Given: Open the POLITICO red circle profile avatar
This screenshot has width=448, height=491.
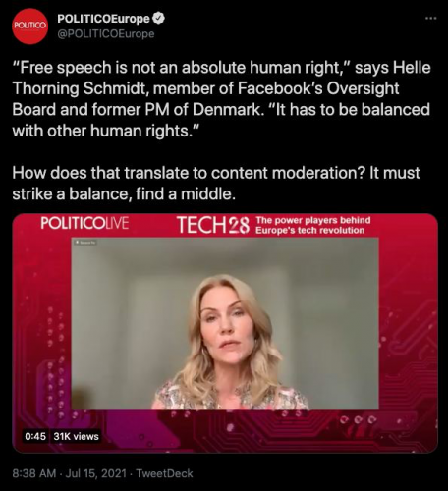Looking at the screenshot, I should (x=29, y=27).
